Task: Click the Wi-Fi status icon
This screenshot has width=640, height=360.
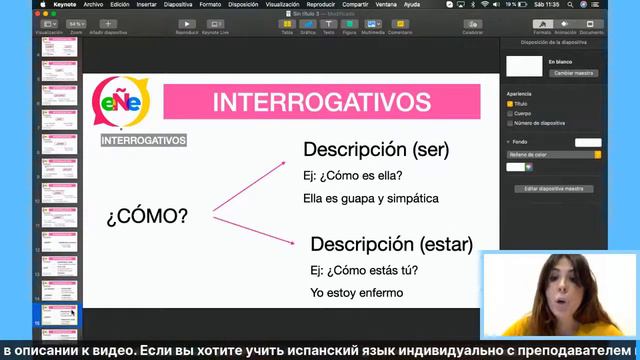Action: click(484, 4)
